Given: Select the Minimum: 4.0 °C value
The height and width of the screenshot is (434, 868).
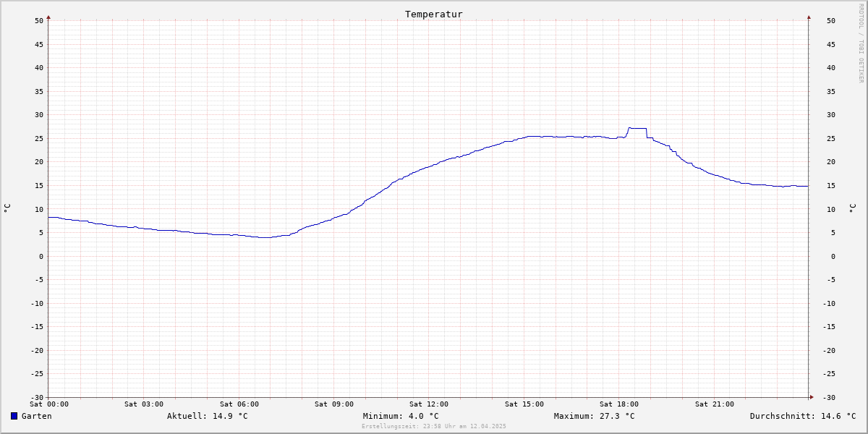Looking at the screenshot, I should coord(401,416).
